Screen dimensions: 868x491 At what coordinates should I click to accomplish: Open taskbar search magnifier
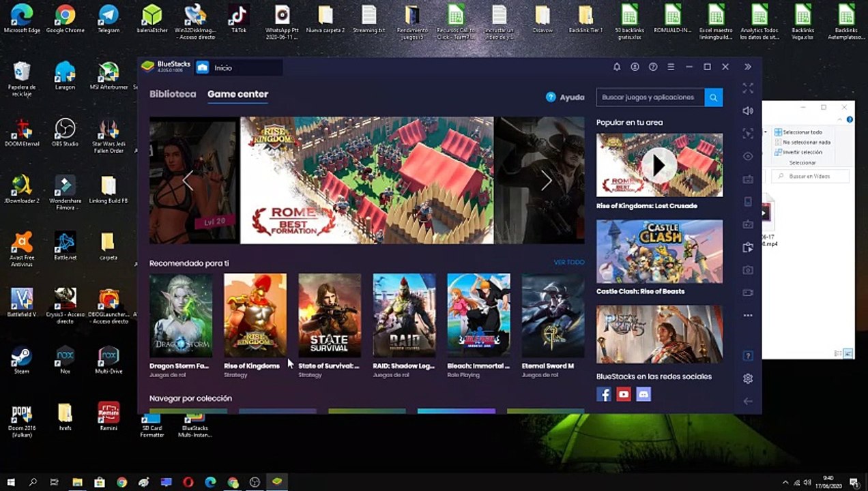pos(33,482)
